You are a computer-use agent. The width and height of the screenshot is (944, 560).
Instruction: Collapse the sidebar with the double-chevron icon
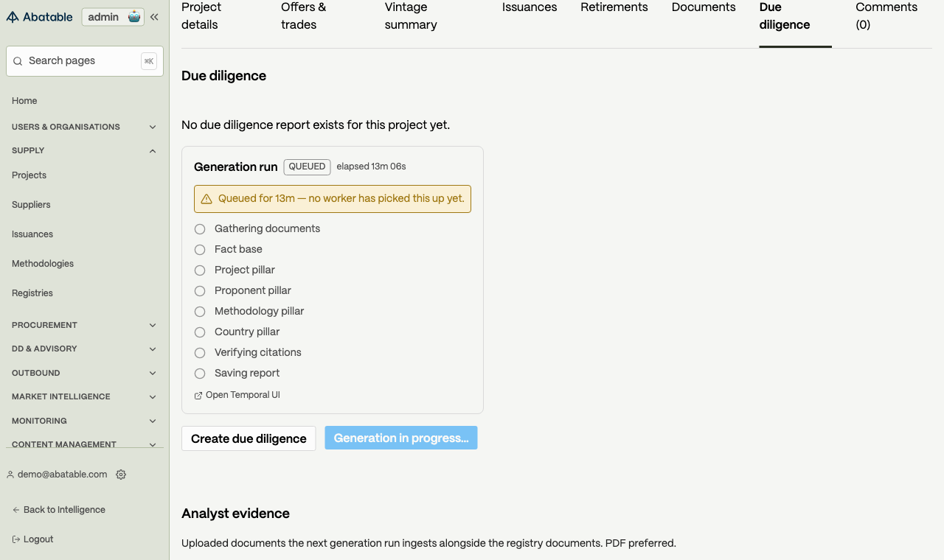pos(154,17)
